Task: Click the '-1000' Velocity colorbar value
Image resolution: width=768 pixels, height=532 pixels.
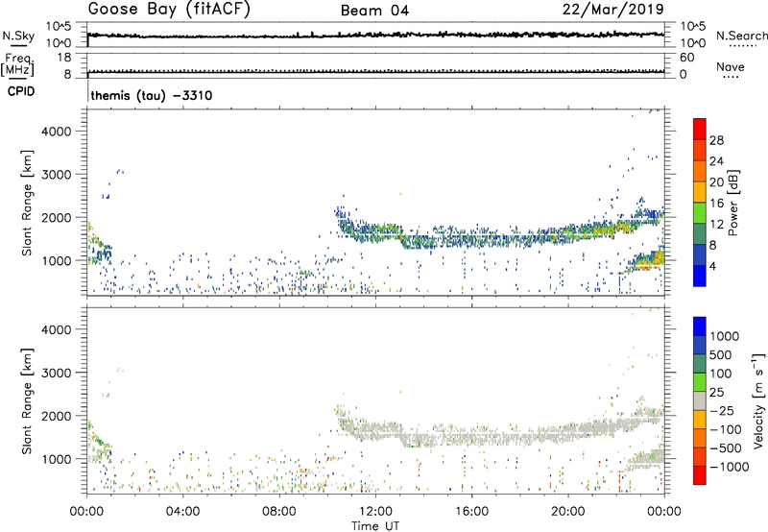Action: pyautogui.click(x=729, y=467)
